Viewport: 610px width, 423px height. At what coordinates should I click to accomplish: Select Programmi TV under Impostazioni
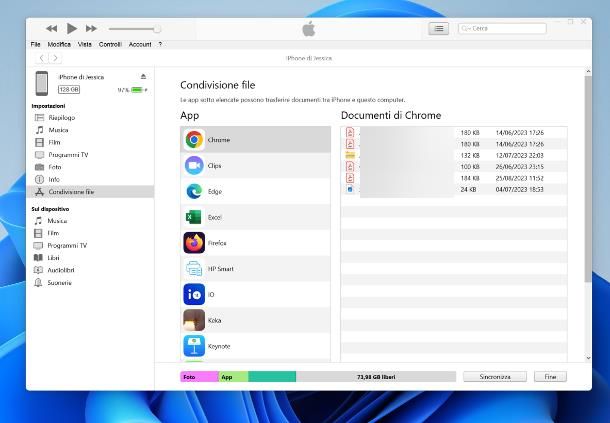[x=91, y=155]
